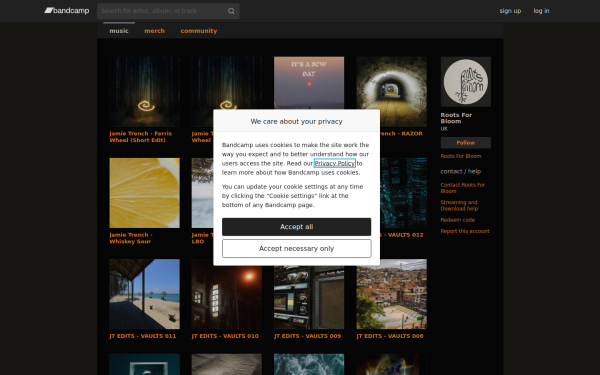Open the JT EDITS - VAULTS 008 cover
600x375 pixels.
[391, 294]
